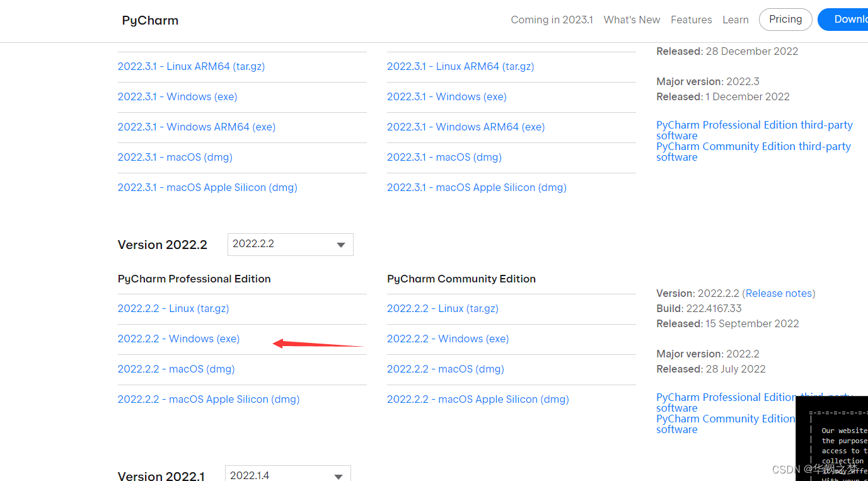Open the What's New menu item
The height and width of the screenshot is (481, 868).
point(632,20)
